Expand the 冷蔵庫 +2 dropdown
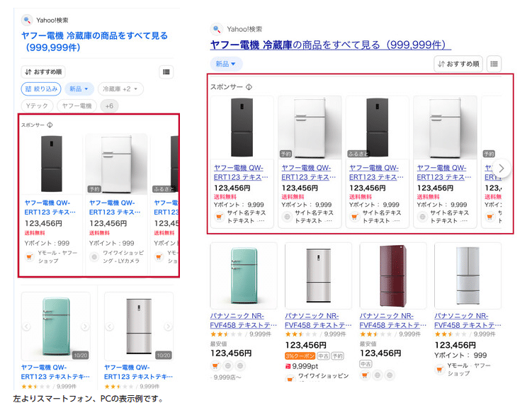The width and height of the screenshot is (532, 420). tap(120, 89)
